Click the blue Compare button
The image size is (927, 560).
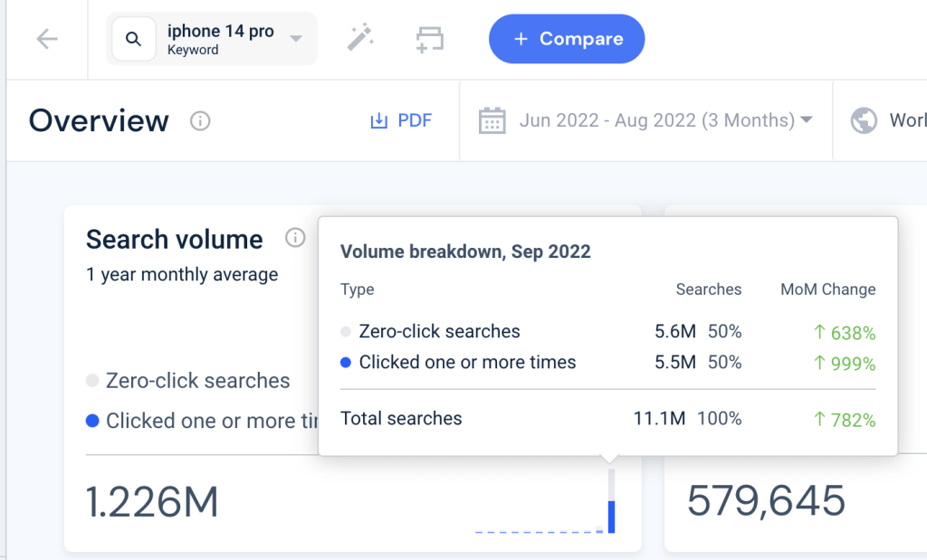567,39
